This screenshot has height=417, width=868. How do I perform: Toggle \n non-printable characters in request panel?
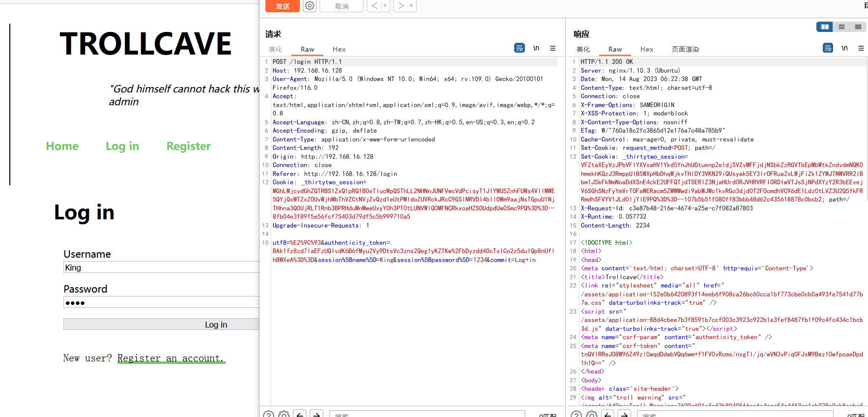click(x=536, y=48)
